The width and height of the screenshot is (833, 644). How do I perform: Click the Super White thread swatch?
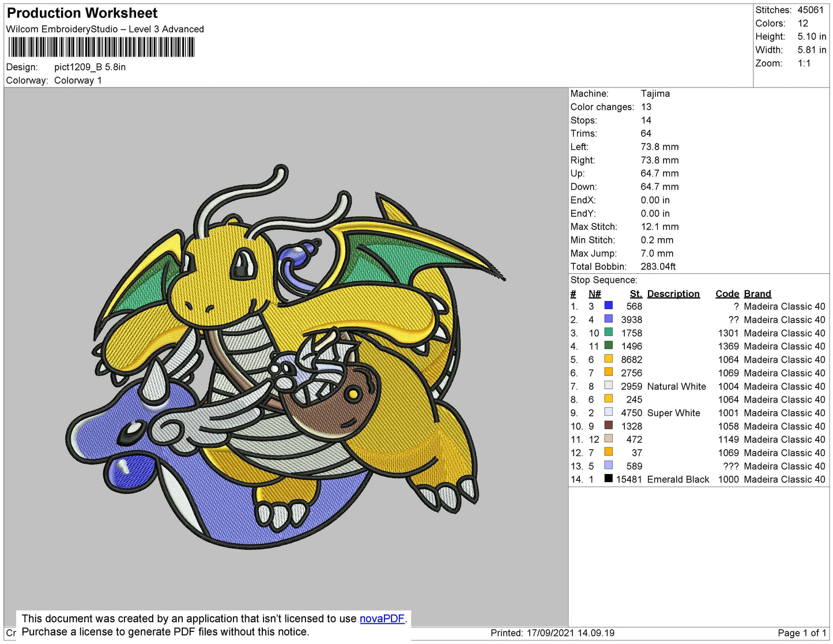609,413
